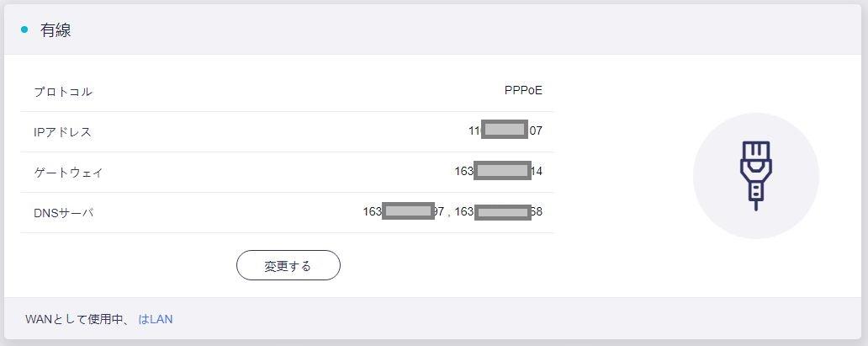Image resolution: width=868 pixels, height=346 pixels.
Task: Open the はLAN link
Action: 156,319
